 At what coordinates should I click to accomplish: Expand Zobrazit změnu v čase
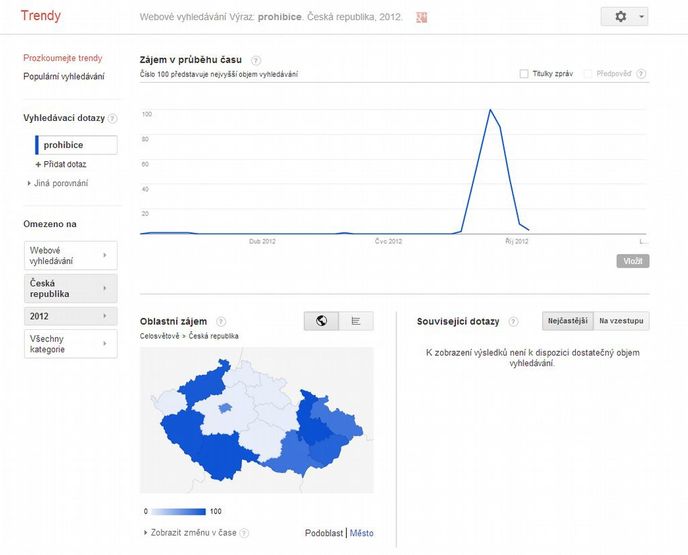[x=190, y=533]
